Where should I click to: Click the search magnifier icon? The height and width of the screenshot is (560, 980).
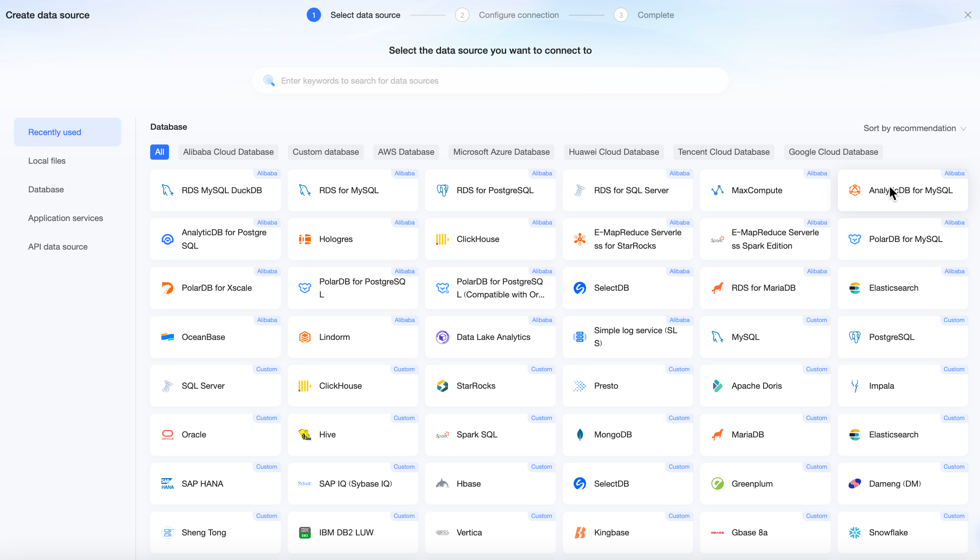(269, 81)
